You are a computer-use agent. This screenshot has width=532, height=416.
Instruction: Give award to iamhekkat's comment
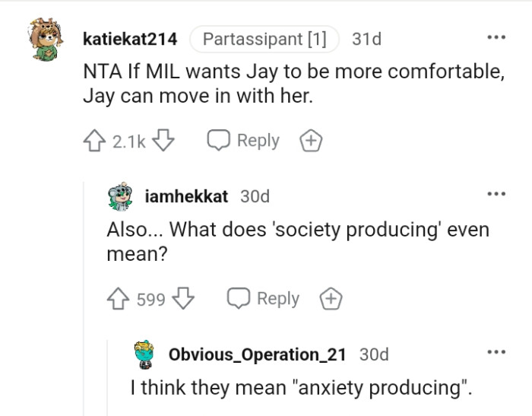pos(331,299)
